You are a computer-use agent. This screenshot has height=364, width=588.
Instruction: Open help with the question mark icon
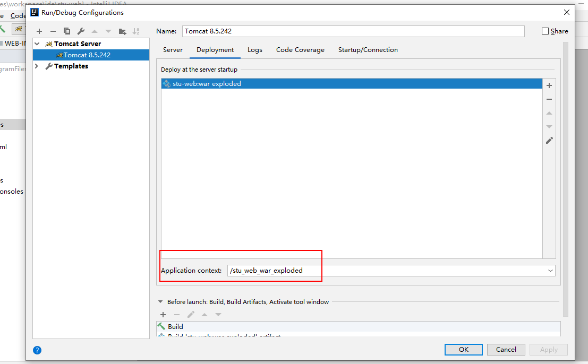(37, 350)
